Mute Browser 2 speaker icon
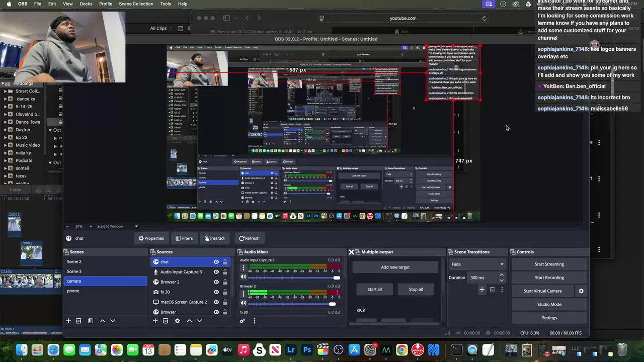644x362 pixels. point(244,303)
